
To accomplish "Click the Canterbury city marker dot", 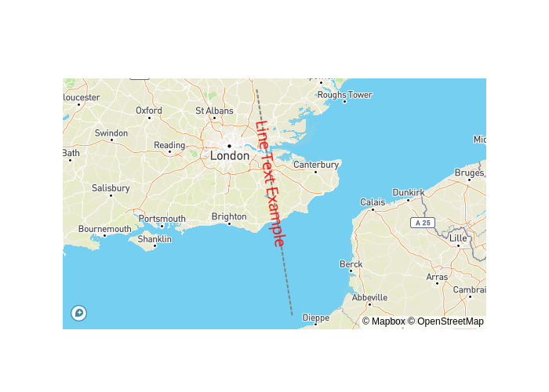I will coord(315,172).
